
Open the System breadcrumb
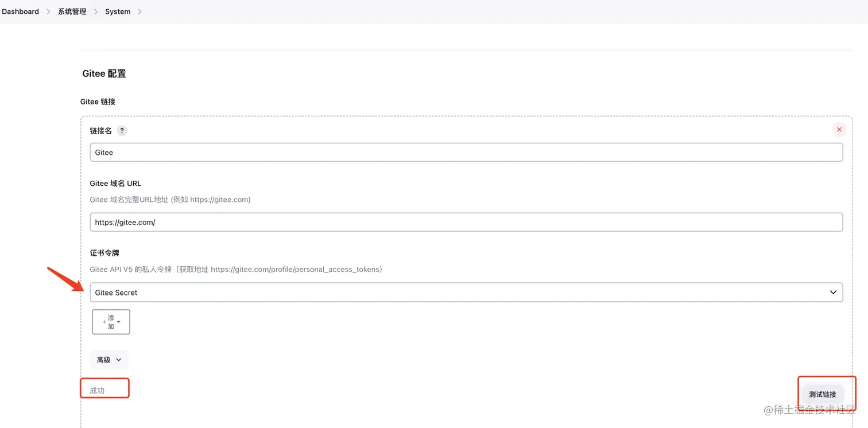point(118,11)
